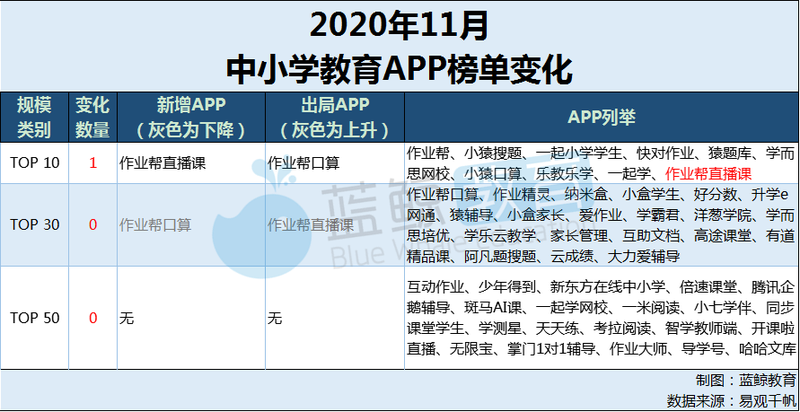
Task: Select the 新增APP column header
Action: click(x=191, y=117)
